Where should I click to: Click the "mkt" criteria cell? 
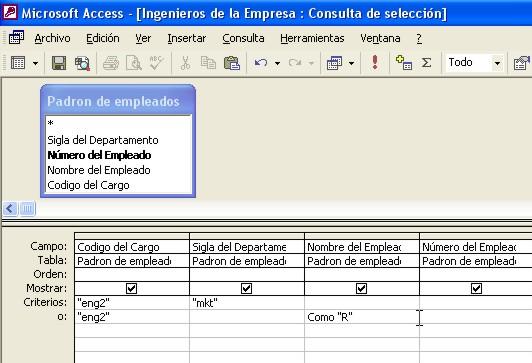[x=247, y=303]
